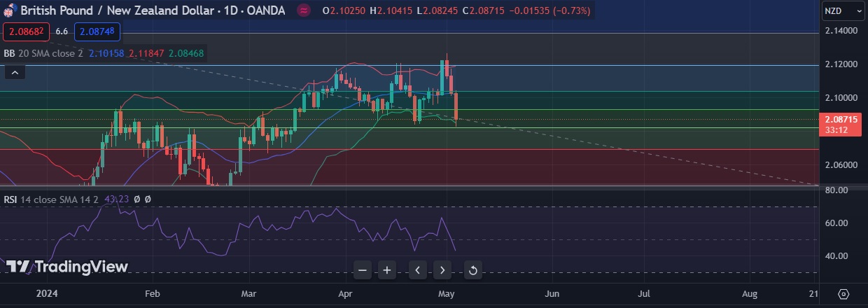Click the Aug label on the time axis
Image resolution: width=868 pixels, height=308 pixels.
[x=750, y=293]
